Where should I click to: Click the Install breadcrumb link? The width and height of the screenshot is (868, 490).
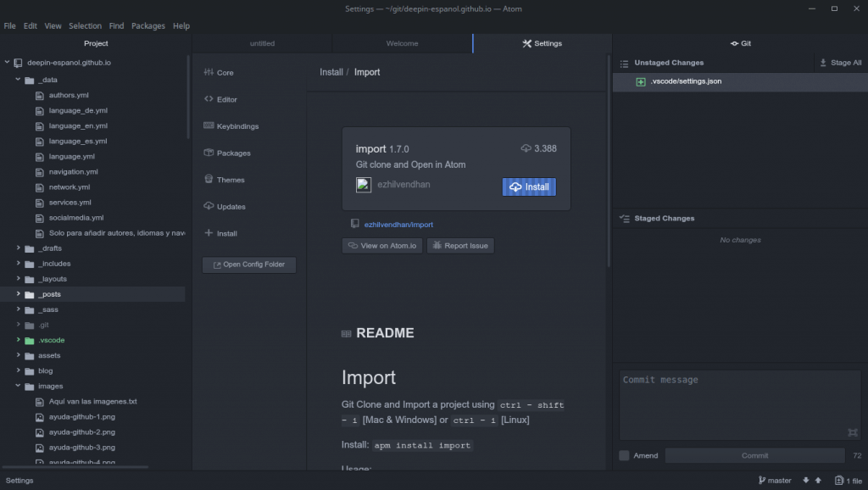[331, 72]
